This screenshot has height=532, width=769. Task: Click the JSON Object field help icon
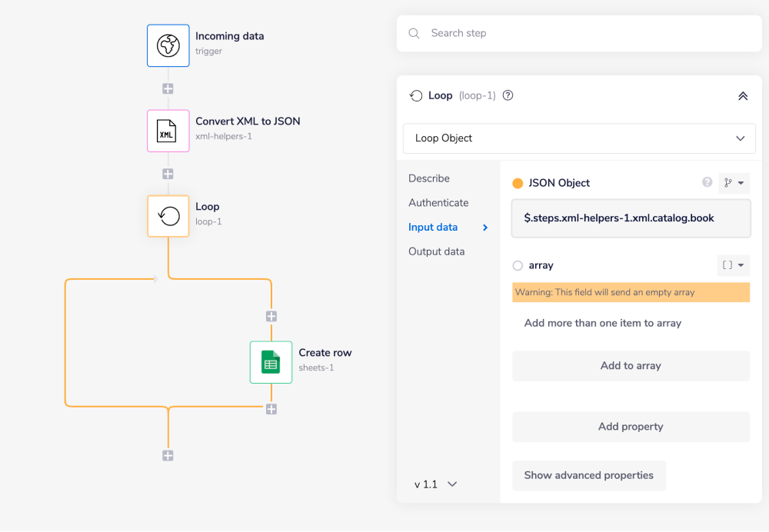[x=707, y=183]
